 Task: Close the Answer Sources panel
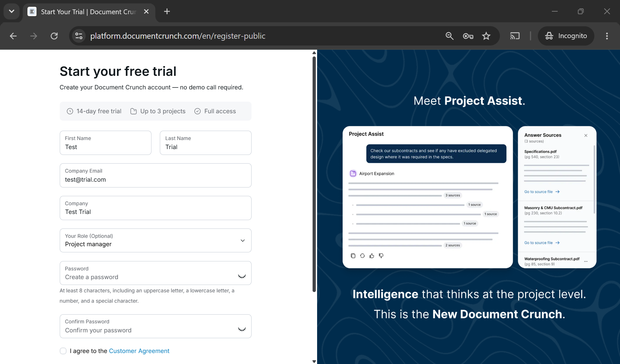(x=586, y=136)
